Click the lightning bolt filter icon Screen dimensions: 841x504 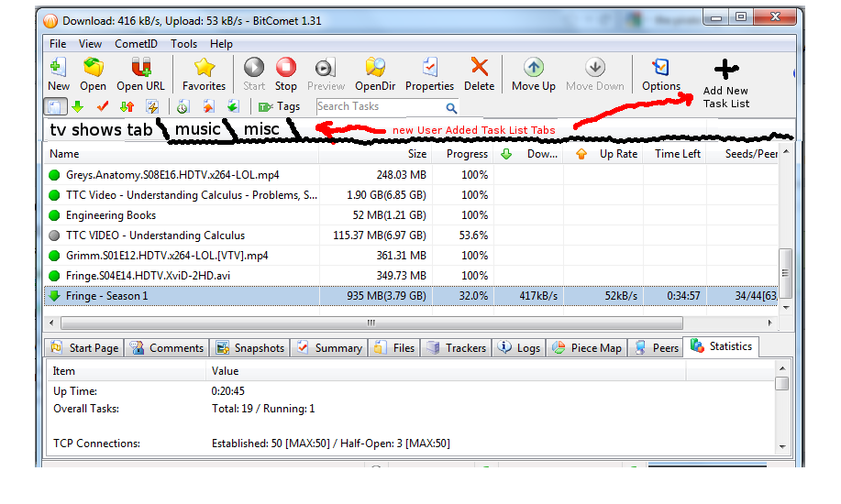click(x=152, y=106)
